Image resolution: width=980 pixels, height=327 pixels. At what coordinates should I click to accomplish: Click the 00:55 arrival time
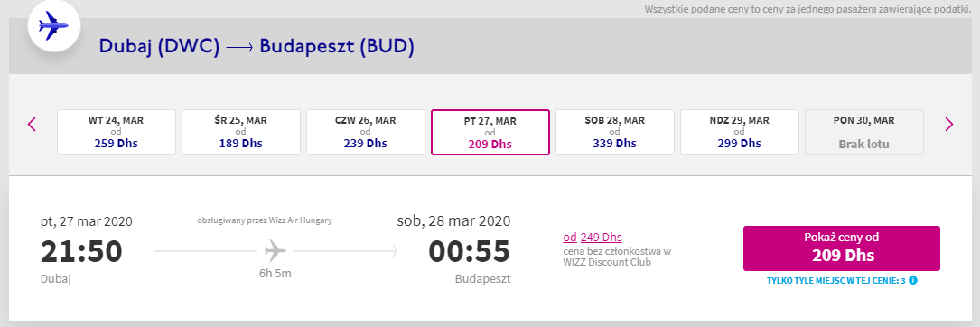(x=470, y=251)
